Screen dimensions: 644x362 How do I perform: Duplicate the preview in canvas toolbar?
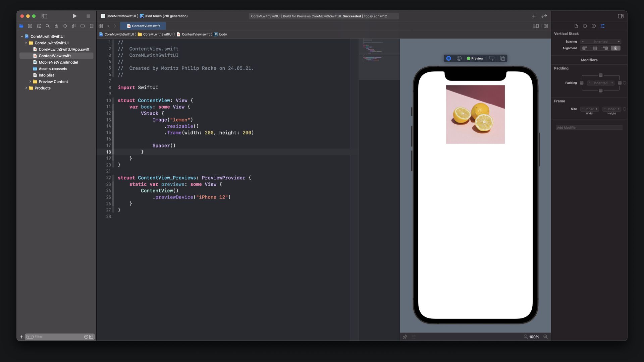coord(502,58)
